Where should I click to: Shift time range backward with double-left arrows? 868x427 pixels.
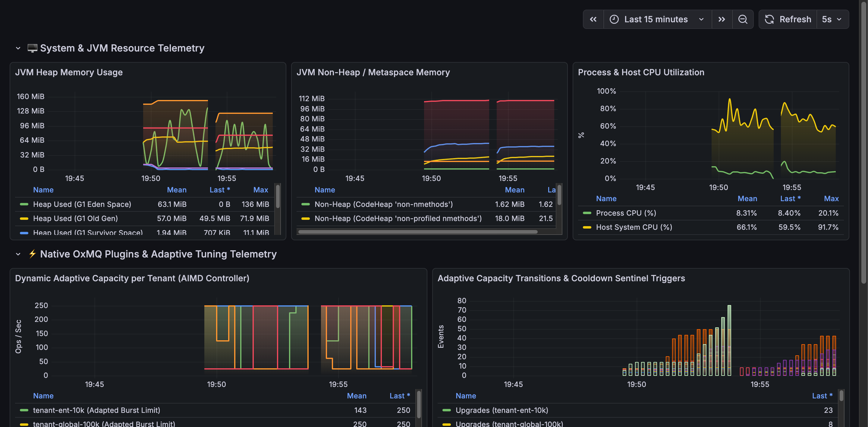(x=593, y=20)
